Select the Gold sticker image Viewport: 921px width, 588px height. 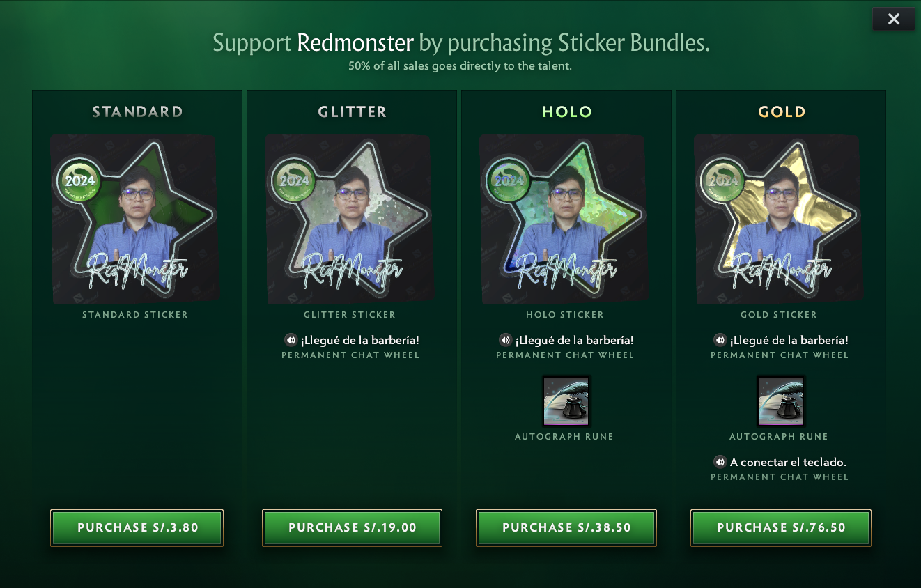coord(779,219)
